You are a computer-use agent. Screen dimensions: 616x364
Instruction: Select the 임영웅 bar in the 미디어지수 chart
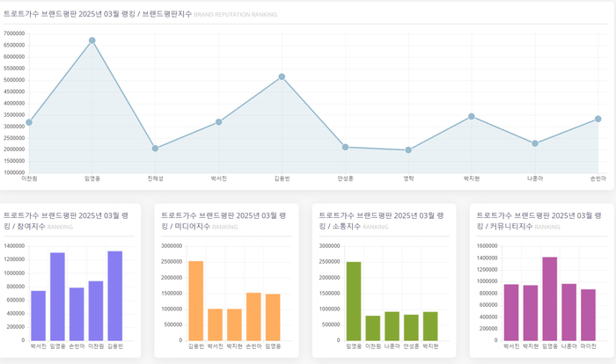(273, 317)
